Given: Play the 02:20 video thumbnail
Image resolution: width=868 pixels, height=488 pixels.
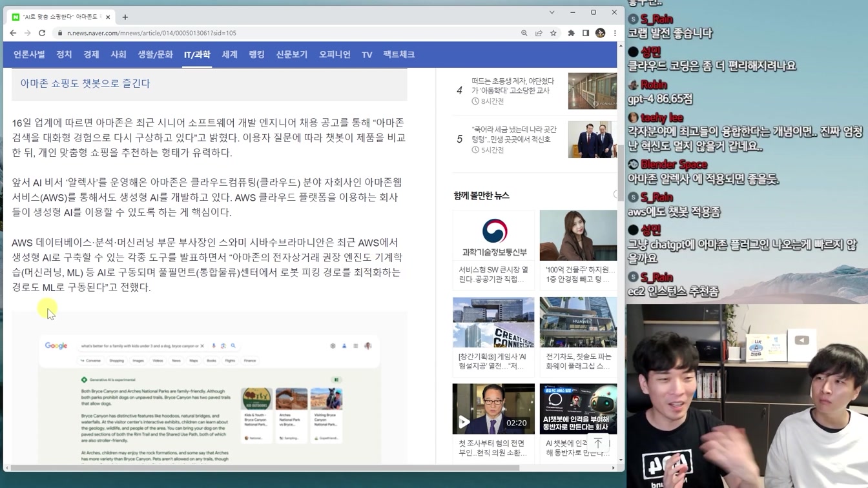Looking at the screenshot, I should (493, 409).
